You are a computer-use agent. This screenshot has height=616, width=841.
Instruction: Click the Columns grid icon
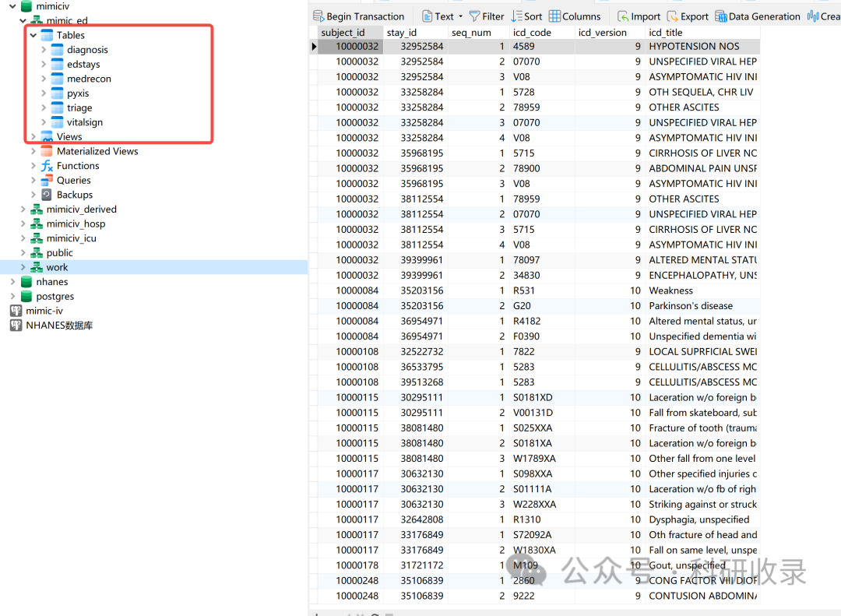click(x=554, y=16)
